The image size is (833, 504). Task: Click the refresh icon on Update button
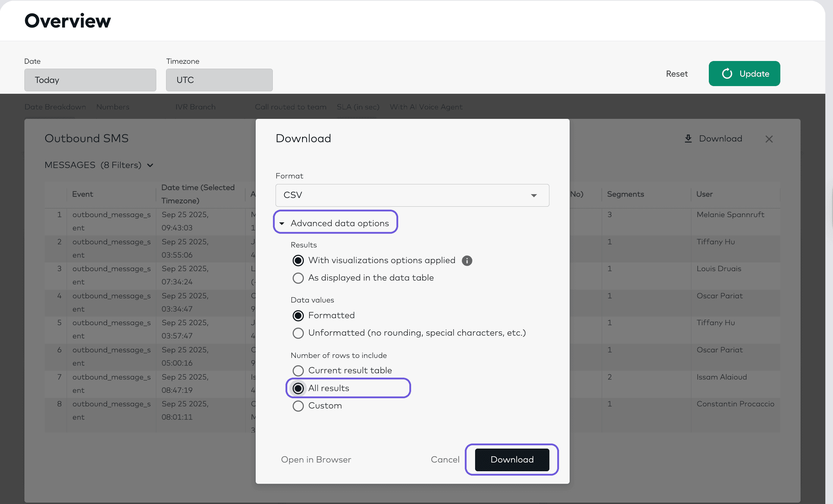point(727,74)
